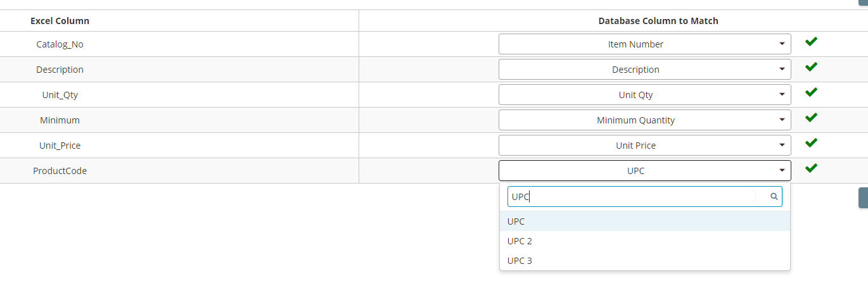Image resolution: width=868 pixels, height=281 pixels.
Task: Click the ProductCode row label
Action: (60, 171)
